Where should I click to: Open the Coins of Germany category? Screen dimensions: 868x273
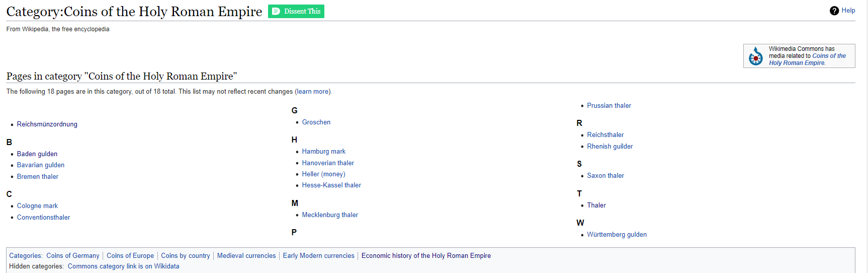click(x=72, y=256)
